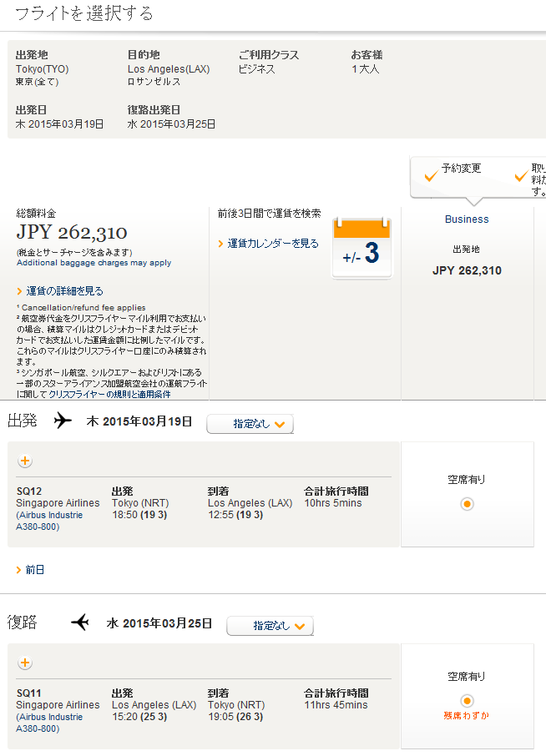546x756 pixels.
Task: Click 10hrs 5mins travel time
Action: [x=333, y=503]
